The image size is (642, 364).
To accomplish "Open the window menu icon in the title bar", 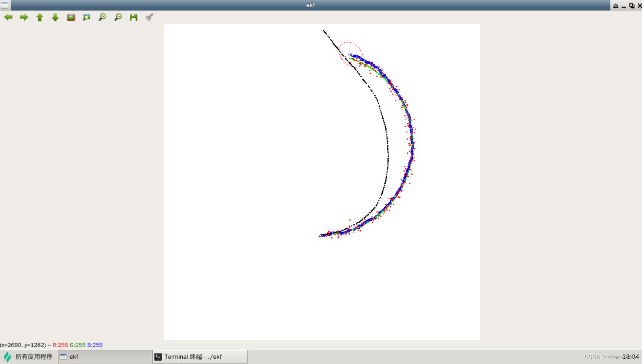I will (x=5, y=5).
